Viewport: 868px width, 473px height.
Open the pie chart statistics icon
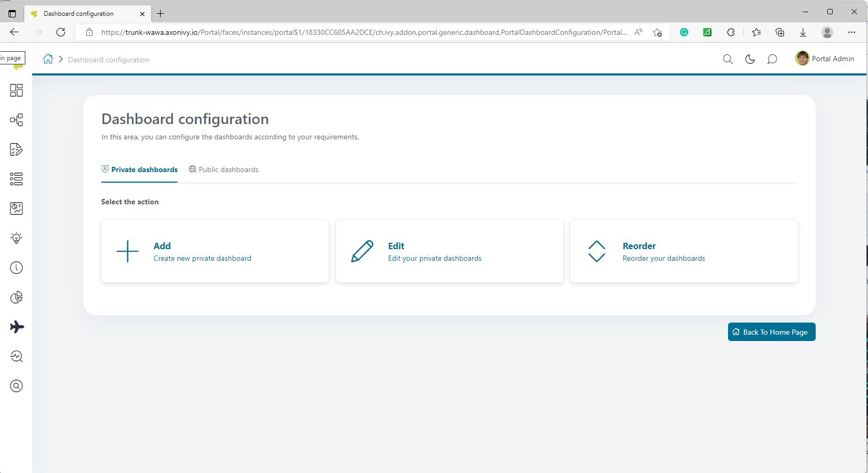pos(16,297)
